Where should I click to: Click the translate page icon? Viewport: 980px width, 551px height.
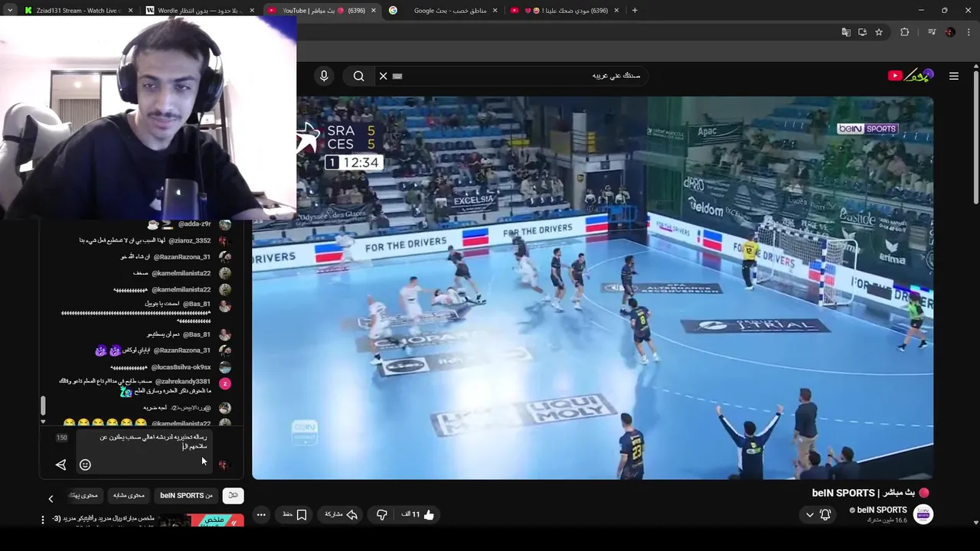[845, 32]
